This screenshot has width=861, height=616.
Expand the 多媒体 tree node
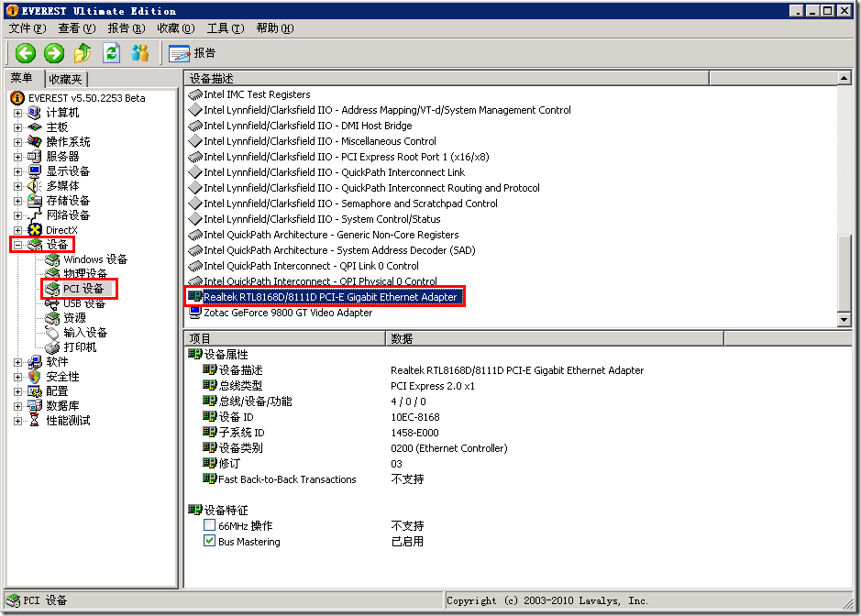click(18, 187)
